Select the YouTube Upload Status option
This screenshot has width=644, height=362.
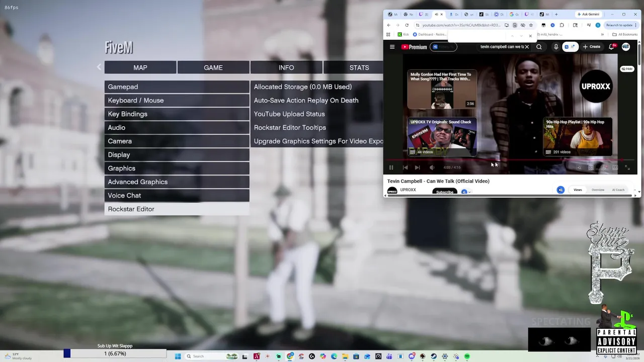[x=317, y=114]
